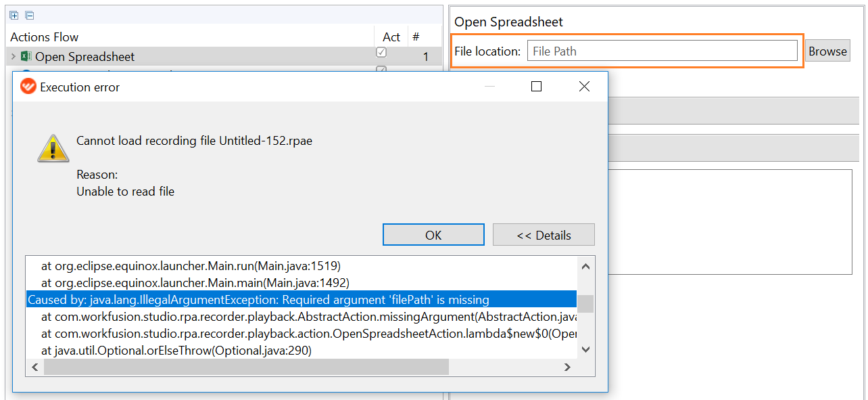Click the 'Cannot load recording file Untitled-152.rpae' message

[194, 141]
